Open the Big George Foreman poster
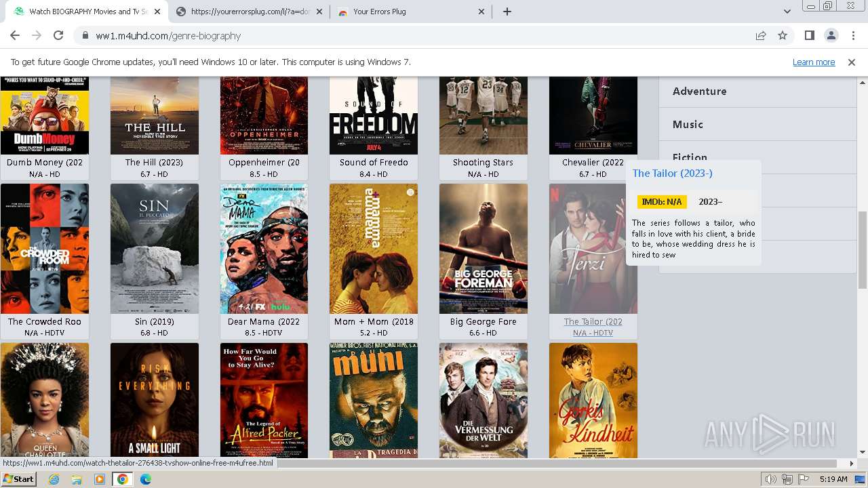Image resolution: width=868 pixels, height=488 pixels. [484, 249]
